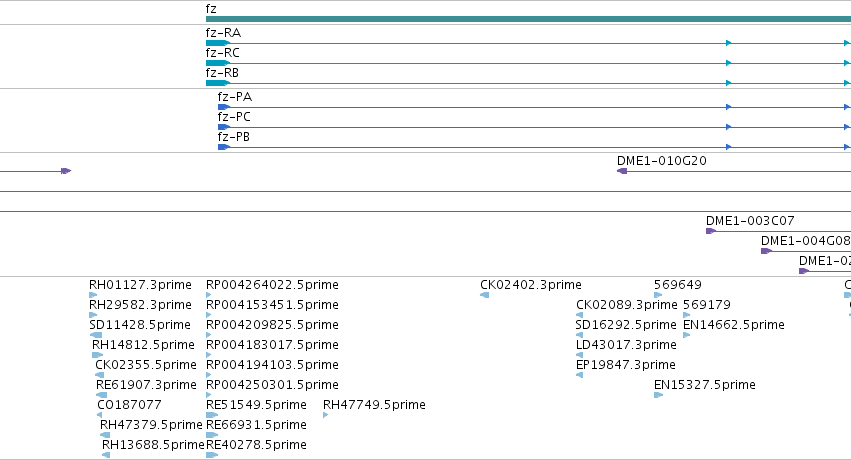Screen dimensions: 851x460
Task: Select the RP004153451.5prime label
Action: (272, 305)
